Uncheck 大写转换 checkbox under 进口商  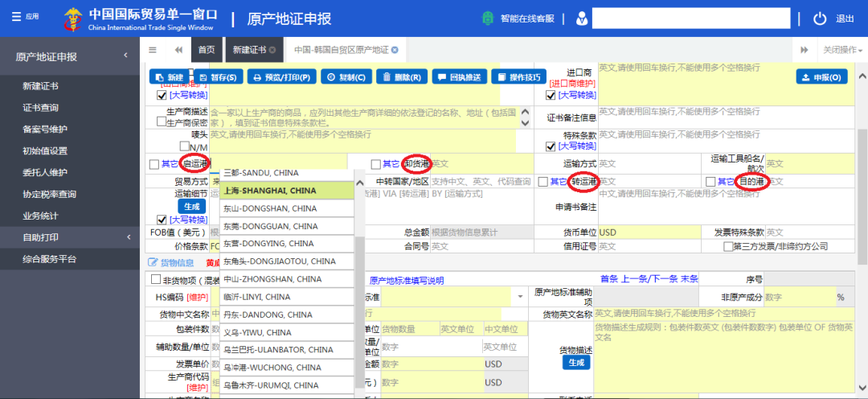click(x=551, y=95)
